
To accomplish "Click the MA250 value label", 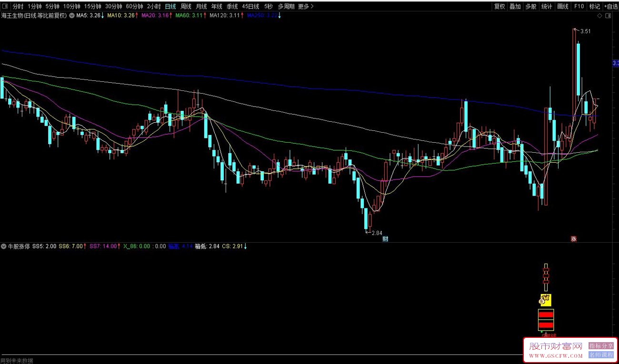I will point(261,16).
